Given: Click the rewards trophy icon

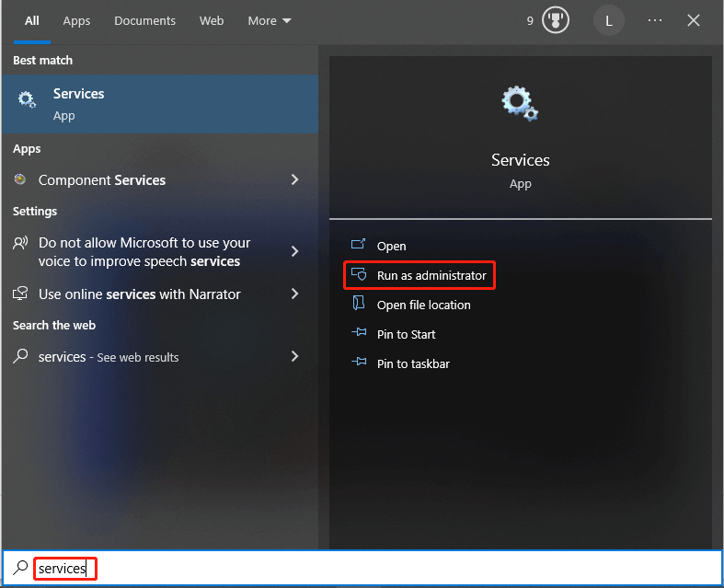Looking at the screenshot, I should tap(556, 20).
